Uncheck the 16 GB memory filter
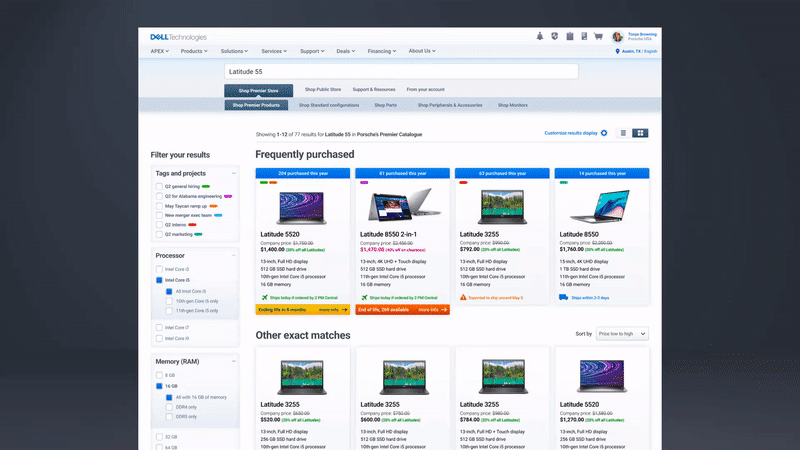This screenshot has width=800, height=450. pos(159,386)
